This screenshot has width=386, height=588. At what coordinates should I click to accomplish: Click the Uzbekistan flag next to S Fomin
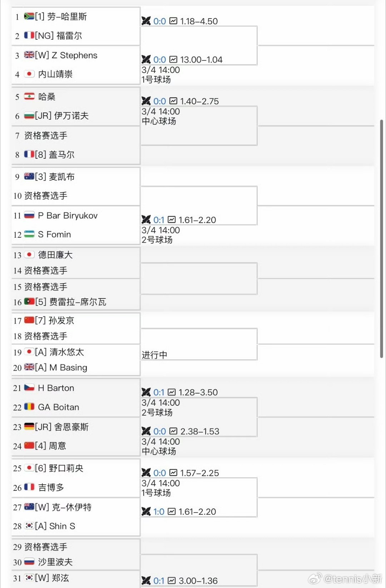(x=29, y=234)
